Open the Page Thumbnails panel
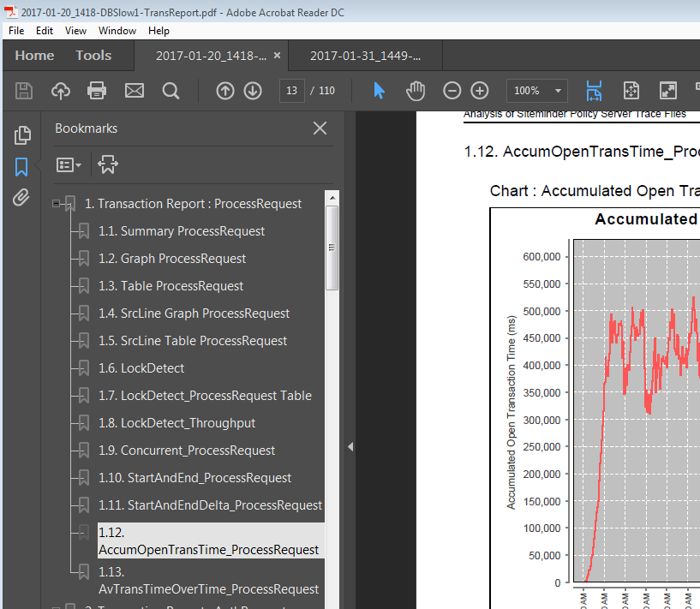700x609 pixels. (x=22, y=135)
